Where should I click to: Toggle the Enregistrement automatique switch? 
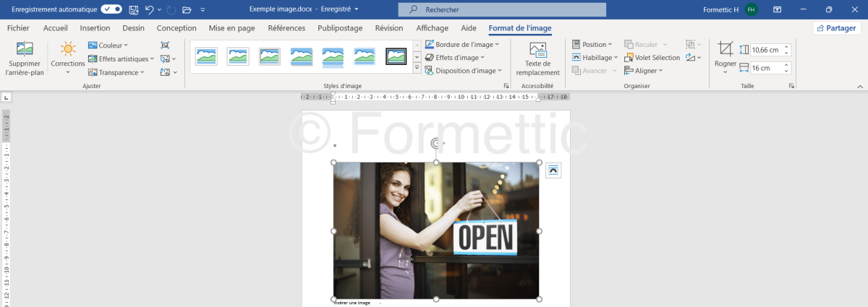click(111, 9)
